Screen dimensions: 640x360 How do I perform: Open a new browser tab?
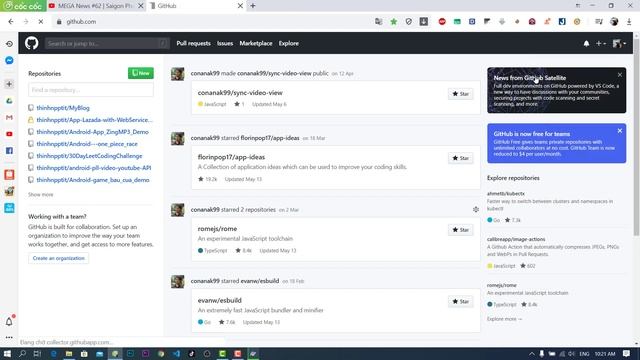(x=253, y=6)
